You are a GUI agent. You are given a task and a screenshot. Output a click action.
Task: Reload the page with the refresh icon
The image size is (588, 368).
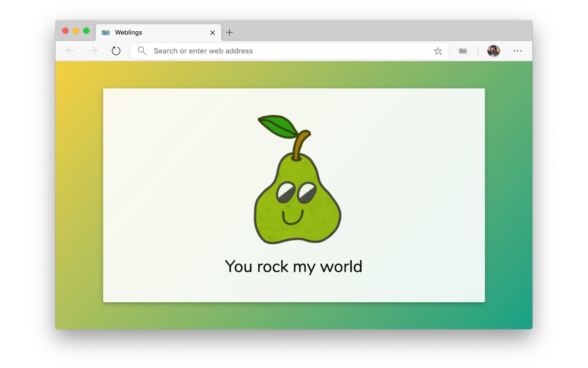tap(116, 51)
